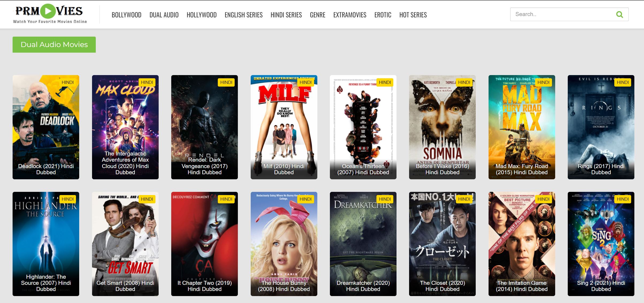Click 'Milf (2010) Hindi Dubbed' title text

[x=284, y=169]
